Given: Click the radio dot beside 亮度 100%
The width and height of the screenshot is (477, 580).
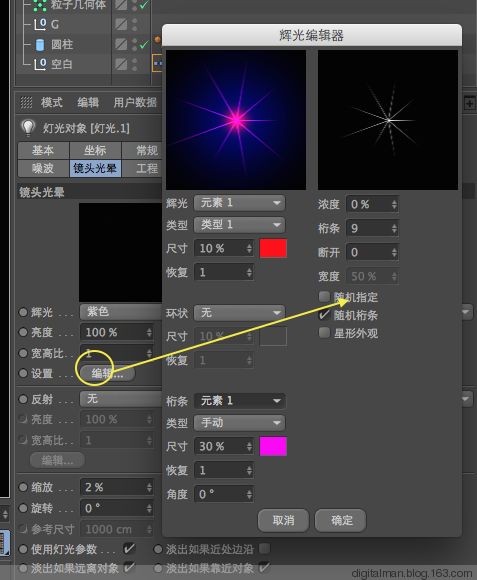Looking at the screenshot, I should pyautogui.click(x=23, y=333).
